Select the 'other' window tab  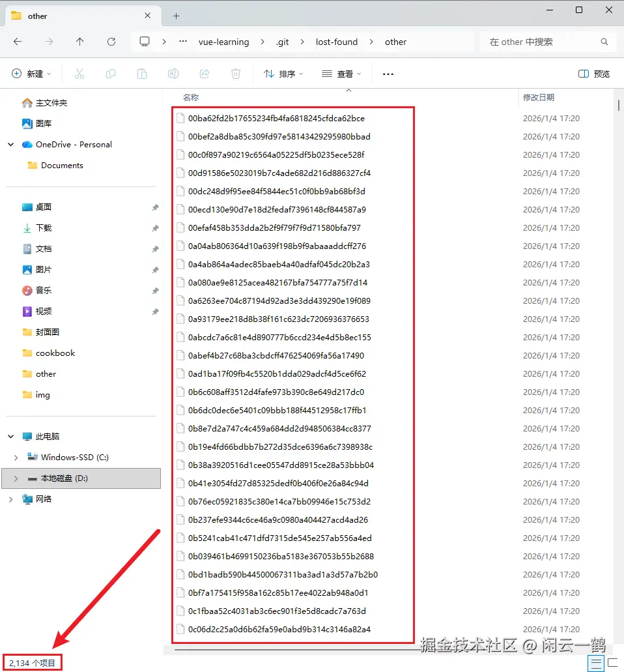[x=83, y=16]
